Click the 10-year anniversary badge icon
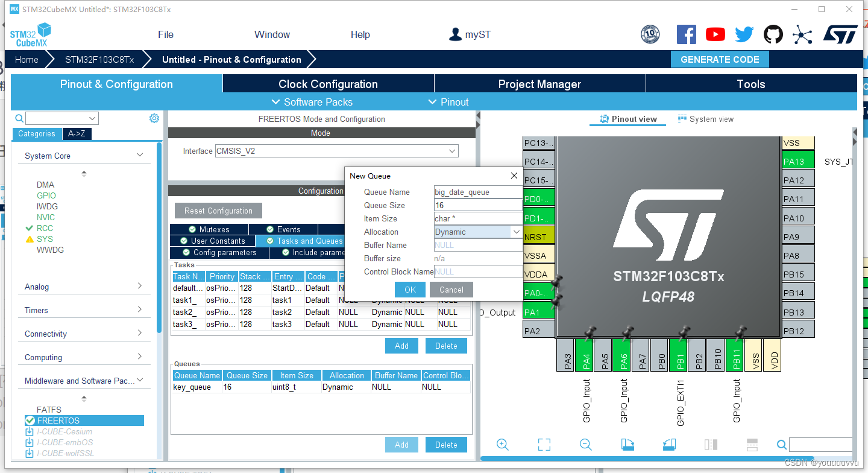Image resolution: width=868 pixels, height=473 pixels. (650, 34)
